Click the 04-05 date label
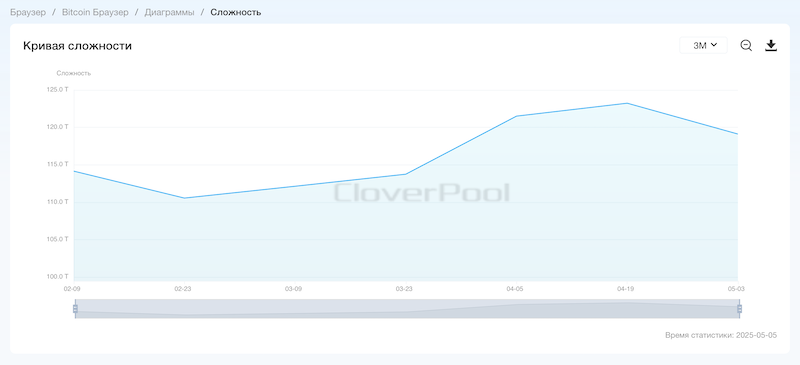 [515, 289]
